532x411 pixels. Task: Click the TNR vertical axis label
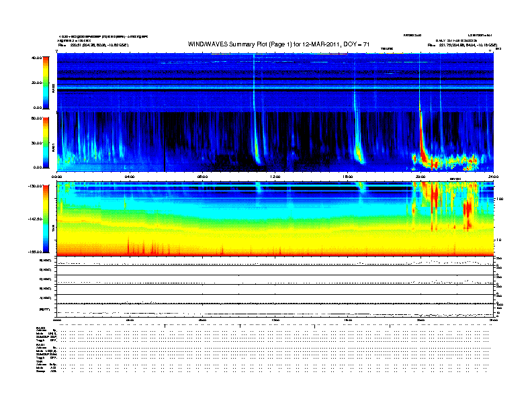click(x=53, y=228)
